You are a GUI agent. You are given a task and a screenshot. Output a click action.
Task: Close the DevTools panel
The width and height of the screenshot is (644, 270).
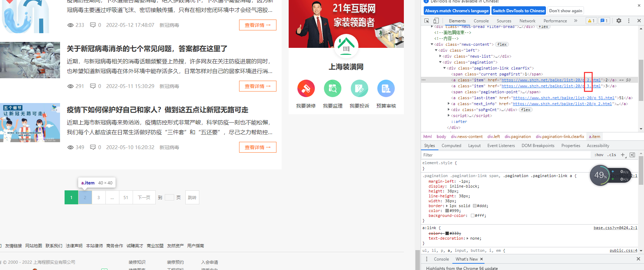pos(639,21)
